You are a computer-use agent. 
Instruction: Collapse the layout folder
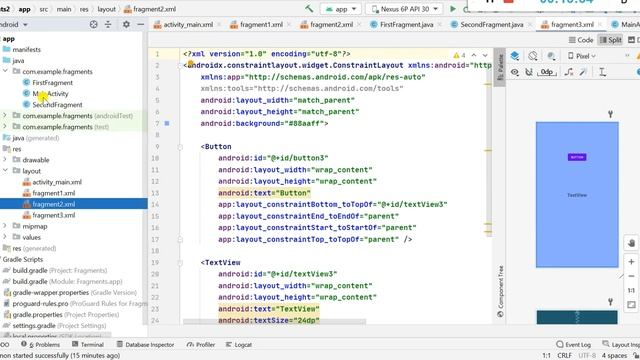point(5,171)
